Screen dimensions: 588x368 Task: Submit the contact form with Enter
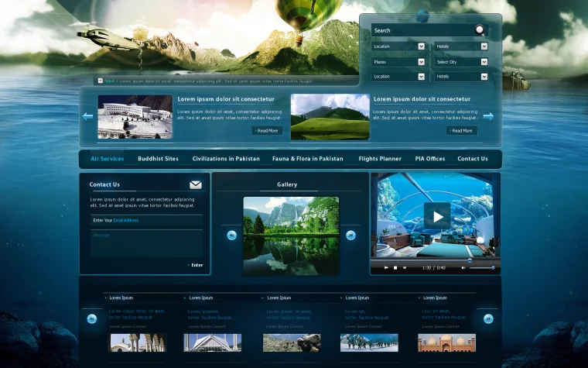coord(196,265)
